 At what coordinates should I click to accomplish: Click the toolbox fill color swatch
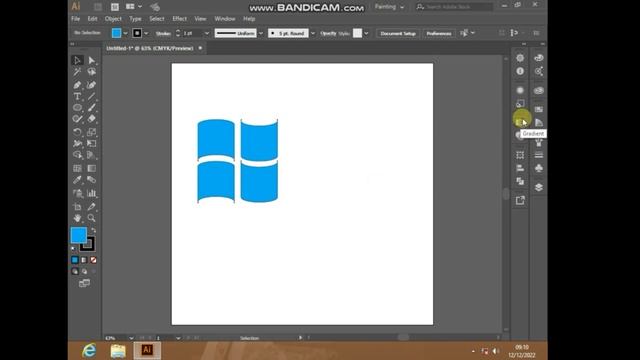click(x=78, y=235)
